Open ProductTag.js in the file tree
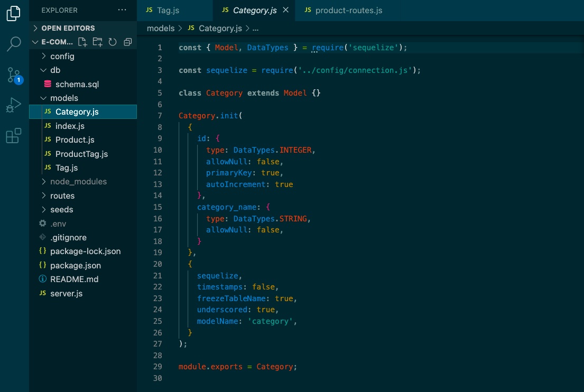Screen dimensions: 584x392 click(x=83, y=154)
